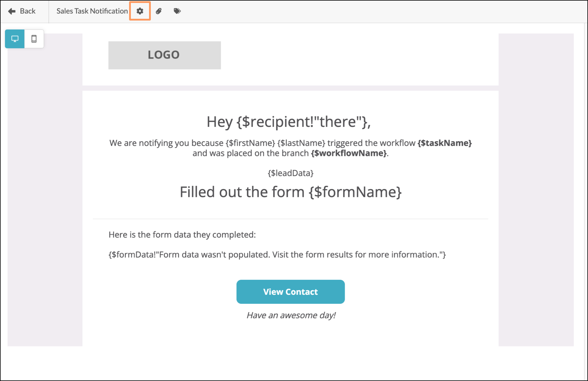Click the notification sentence paragraph
Screen dimensions: 588x381
(x=290, y=148)
